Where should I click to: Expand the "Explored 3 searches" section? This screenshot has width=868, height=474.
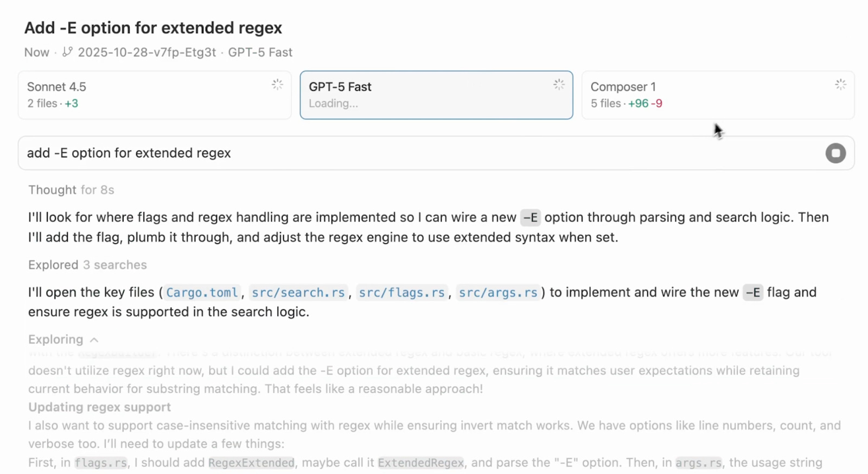pos(87,265)
